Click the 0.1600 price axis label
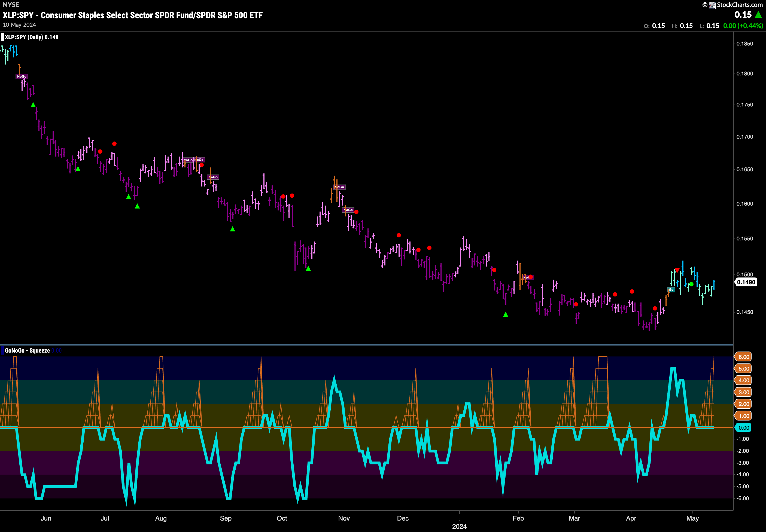This screenshot has height=532, width=766. coord(745,204)
